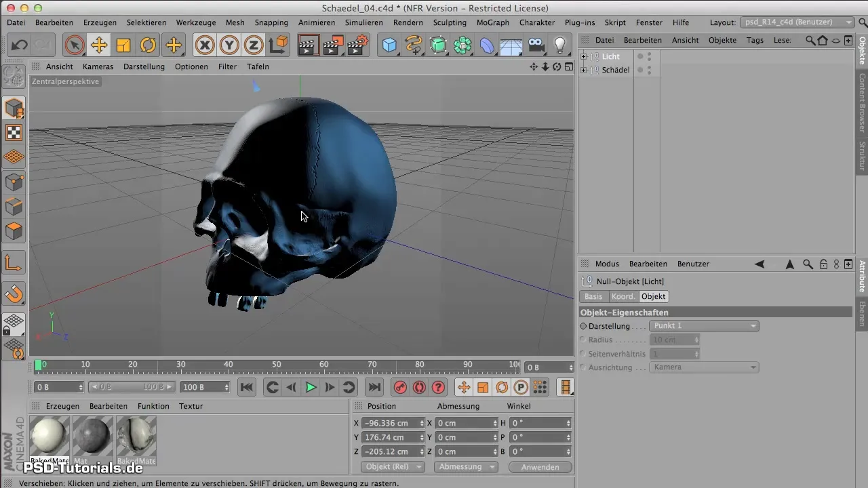
Task: Toggle the X axis lock
Action: [204, 45]
